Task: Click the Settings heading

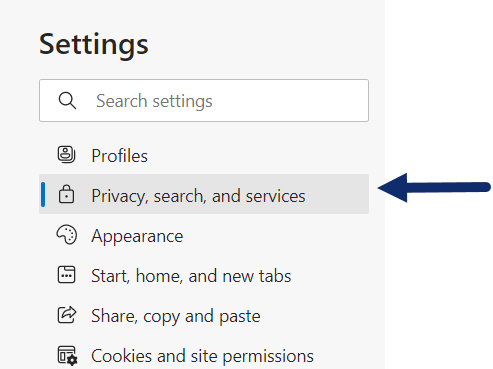Action: click(x=94, y=45)
